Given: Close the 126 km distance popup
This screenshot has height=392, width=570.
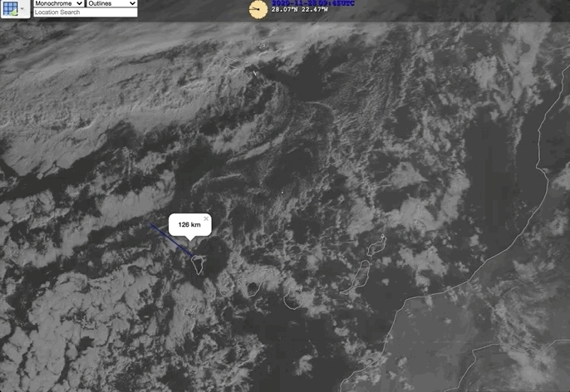Looking at the screenshot, I should (206, 218).
